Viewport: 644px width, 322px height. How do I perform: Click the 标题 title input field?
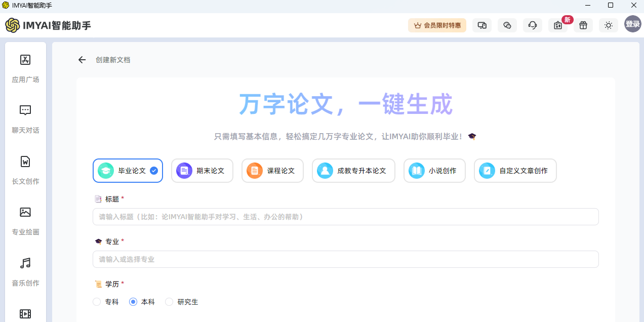tap(345, 217)
